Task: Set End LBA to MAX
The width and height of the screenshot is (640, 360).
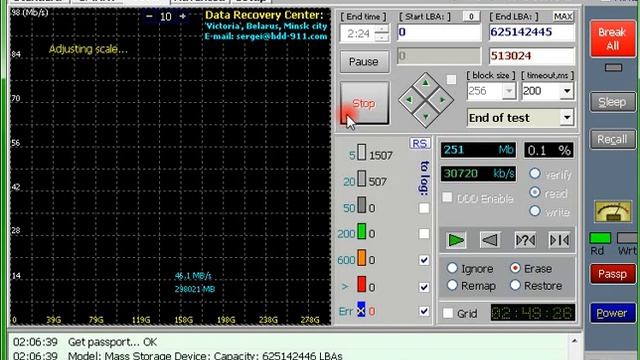Action: coord(563,16)
